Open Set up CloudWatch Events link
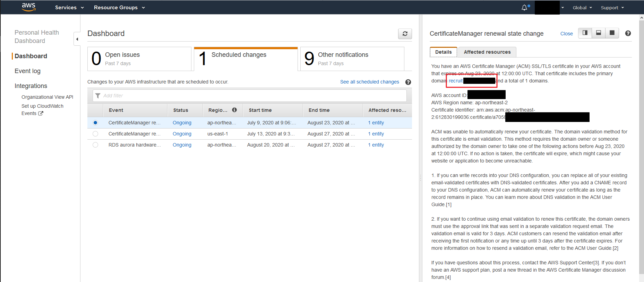 pyautogui.click(x=42, y=110)
